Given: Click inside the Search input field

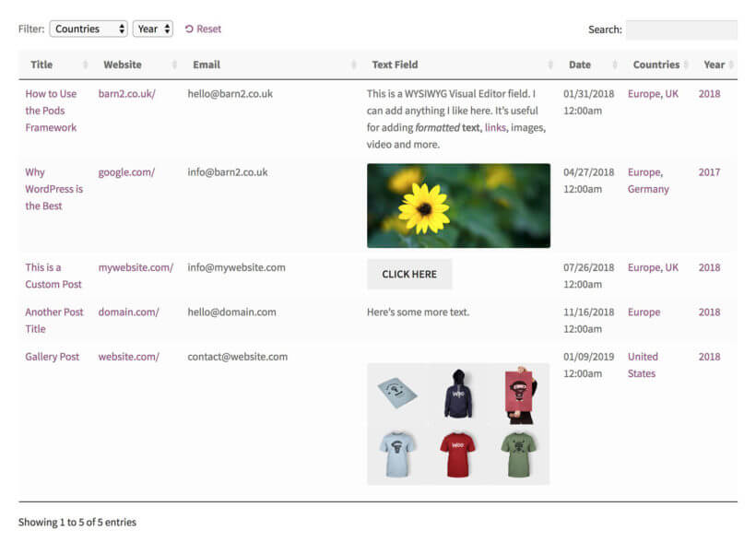Looking at the screenshot, I should coord(682,29).
